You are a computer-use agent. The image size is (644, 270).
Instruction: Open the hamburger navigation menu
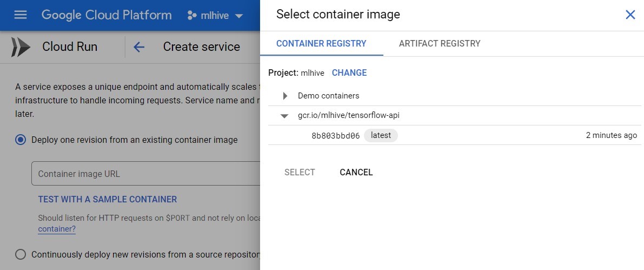click(21, 15)
